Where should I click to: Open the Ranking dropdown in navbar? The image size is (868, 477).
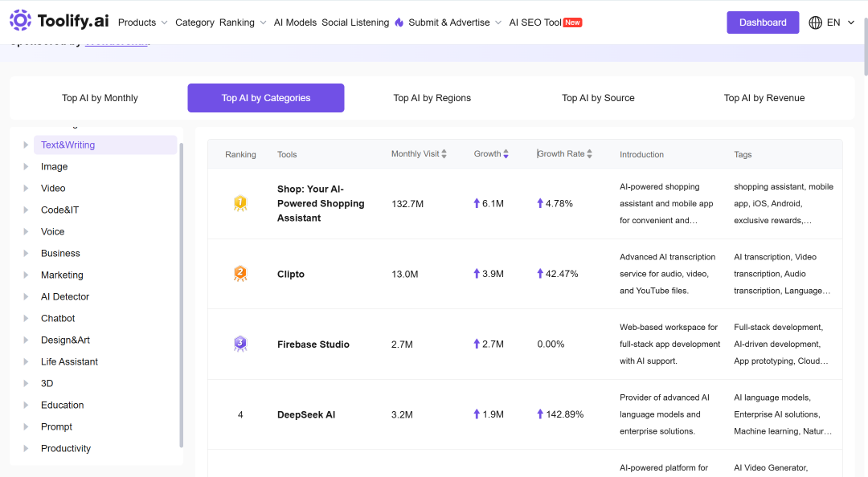coord(243,22)
